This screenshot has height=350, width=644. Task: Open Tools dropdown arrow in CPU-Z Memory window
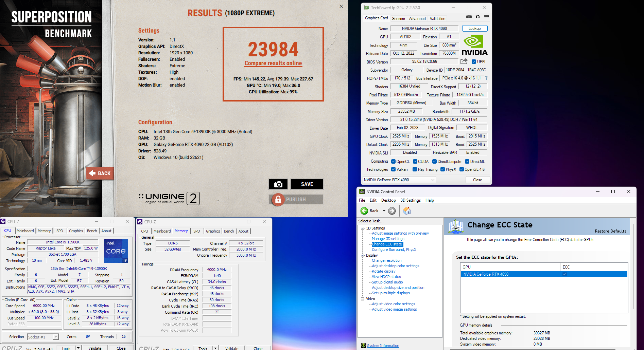(215, 348)
